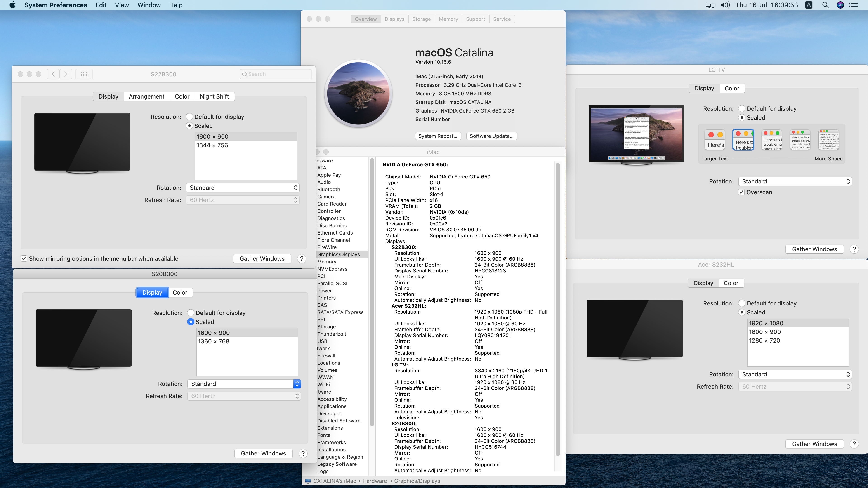Click the Software Update button

[x=492, y=136]
